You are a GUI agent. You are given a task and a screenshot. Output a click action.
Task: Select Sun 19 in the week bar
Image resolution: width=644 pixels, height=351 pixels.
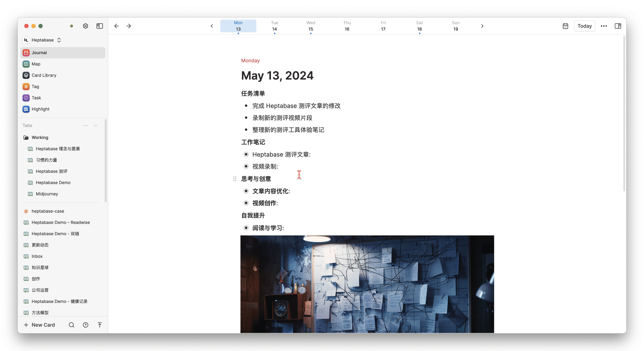coord(456,26)
